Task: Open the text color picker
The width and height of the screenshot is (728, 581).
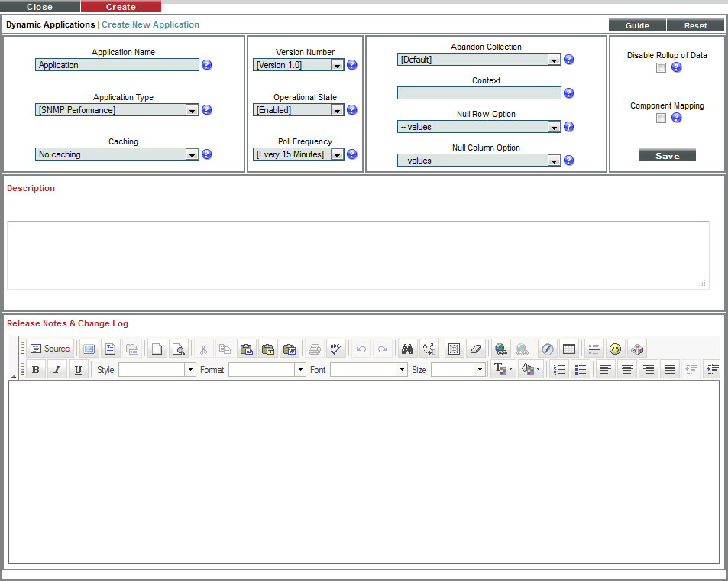Action: coord(503,370)
